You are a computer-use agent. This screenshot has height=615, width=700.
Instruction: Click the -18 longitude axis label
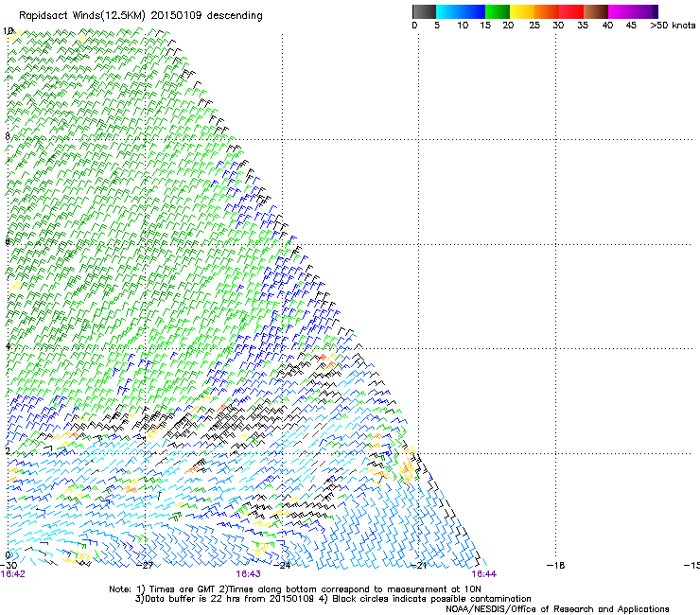point(556,565)
